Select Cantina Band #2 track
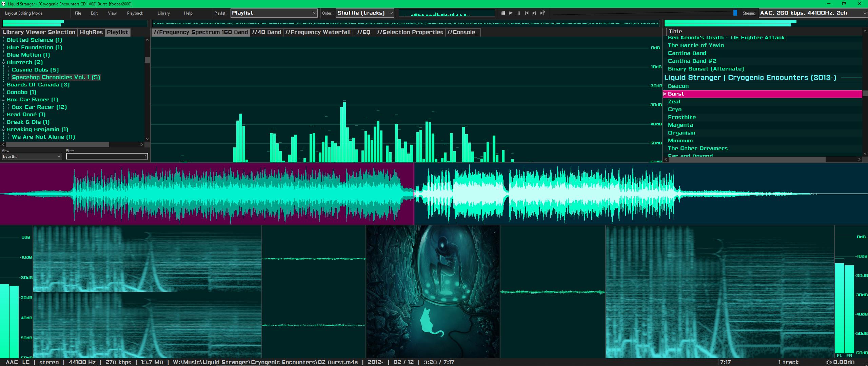Viewport: 868px width, 366px height. (x=763, y=61)
